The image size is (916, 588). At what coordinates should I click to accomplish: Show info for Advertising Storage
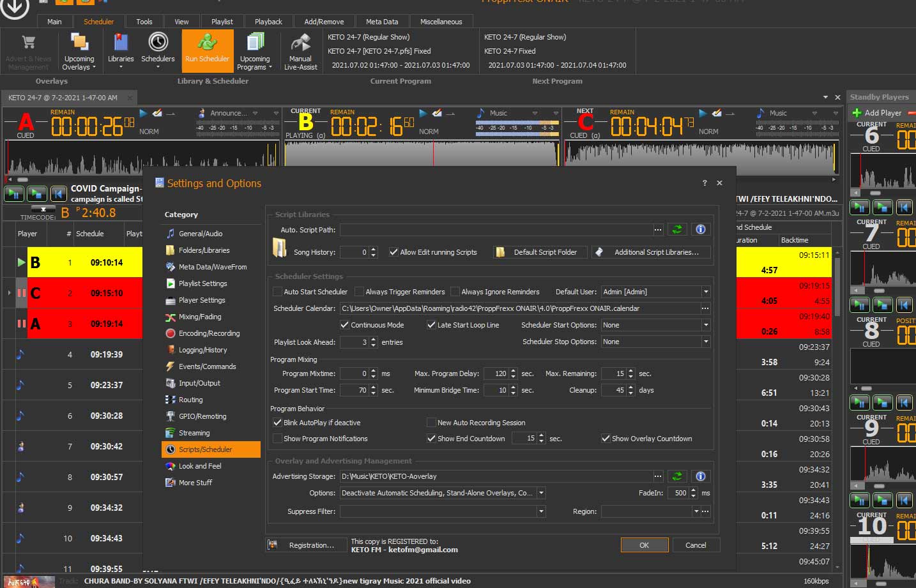pos(701,476)
